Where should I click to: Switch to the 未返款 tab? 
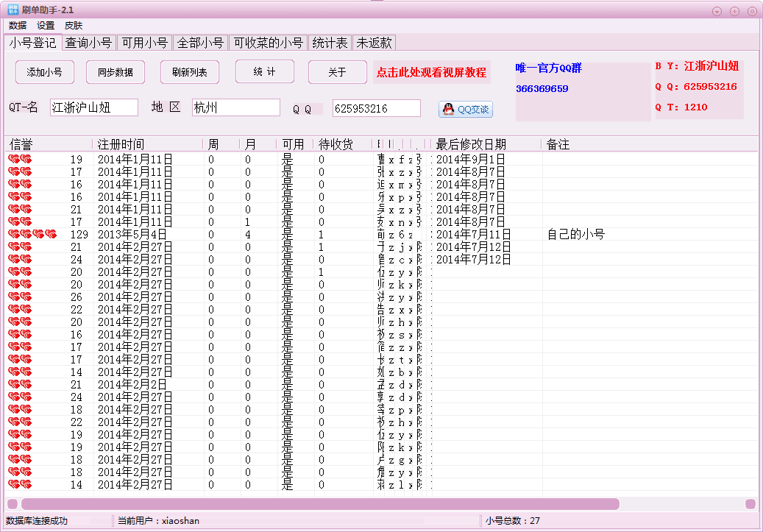(374, 42)
